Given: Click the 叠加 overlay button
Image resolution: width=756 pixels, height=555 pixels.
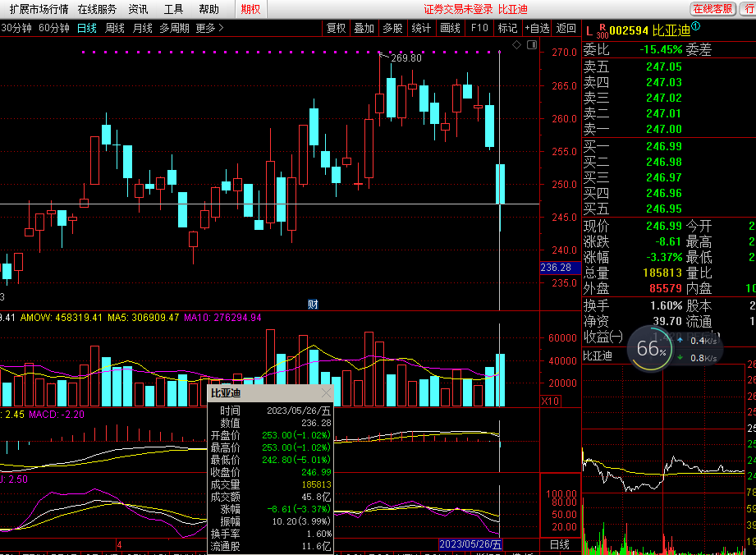Looking at the screenshot, I should [364, 29].
